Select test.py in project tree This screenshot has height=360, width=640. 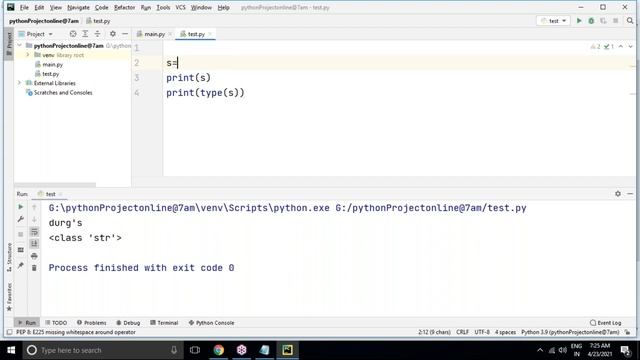(x=51, y=74)
